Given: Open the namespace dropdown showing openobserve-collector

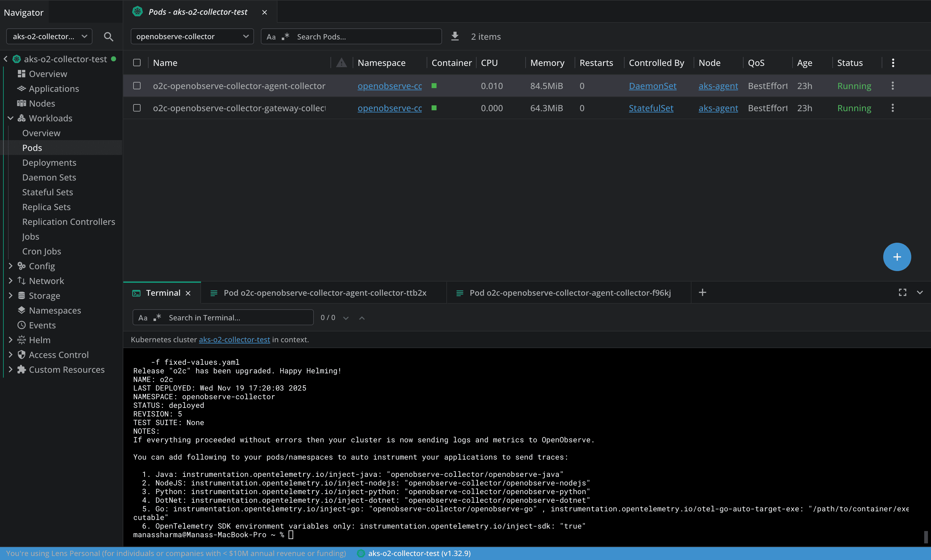Looking at the screenshot, I should tap(192, 36).
